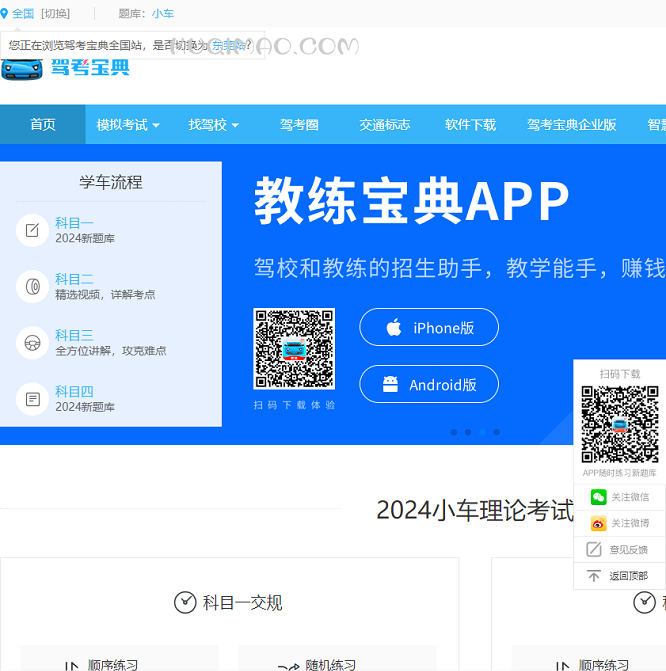The image size is (666, 671).
Task: Open the 驾考宝典企业版 navigation item
Action: (x=571, y=125)
